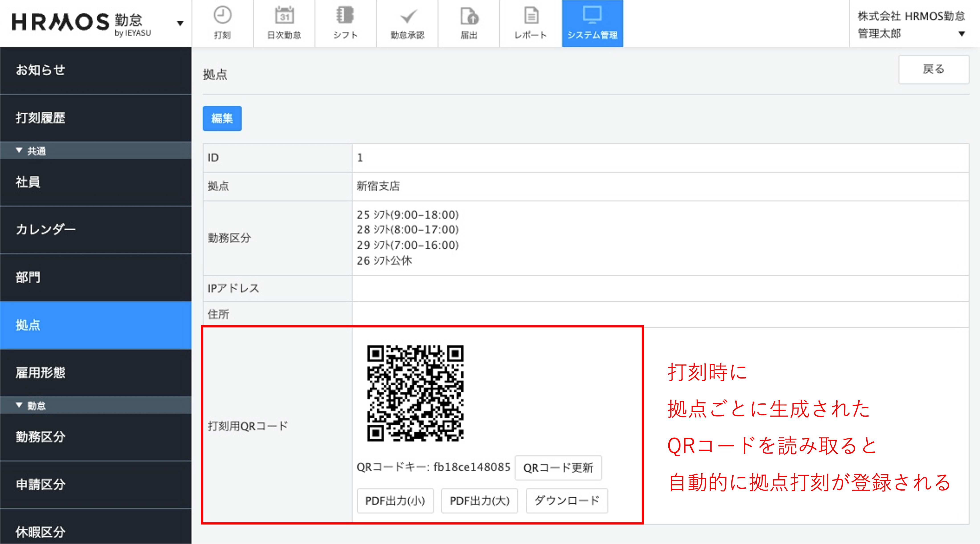Click the PDF出力(大) button
This screenshot has height=544, width=980.
[479, 501]
